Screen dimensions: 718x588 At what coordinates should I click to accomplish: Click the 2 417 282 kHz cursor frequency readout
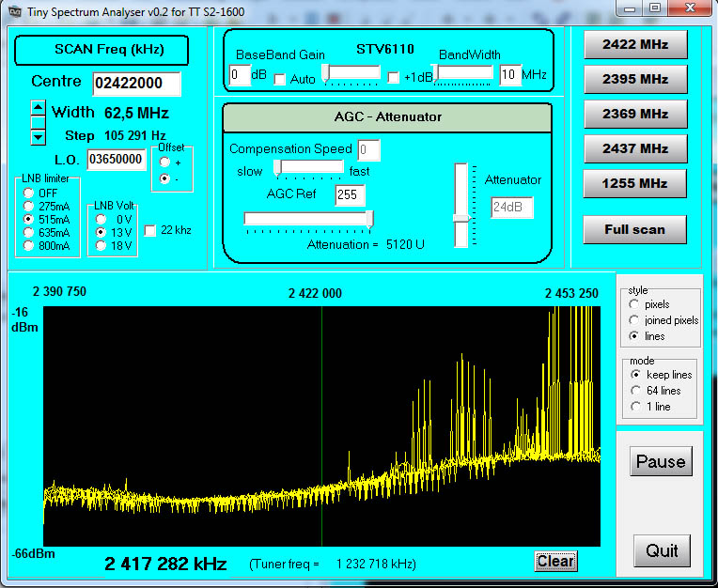pyautogui.click(x=165, y=564)
